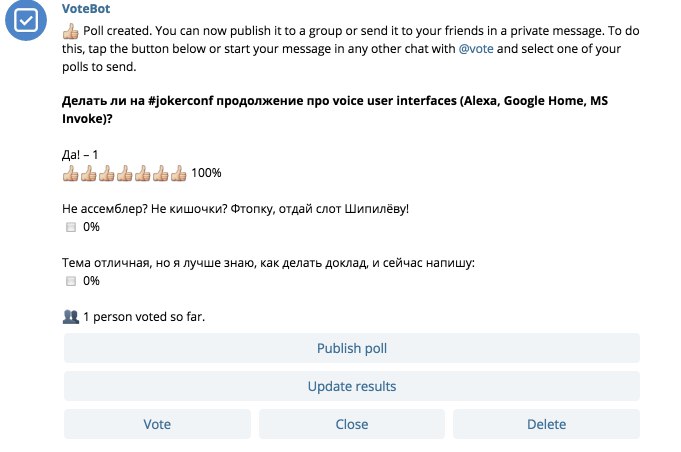This screenshot has width=681, height=452.
Task: Click the 'Да! – 1' answer option
Action: click(80, 155)
